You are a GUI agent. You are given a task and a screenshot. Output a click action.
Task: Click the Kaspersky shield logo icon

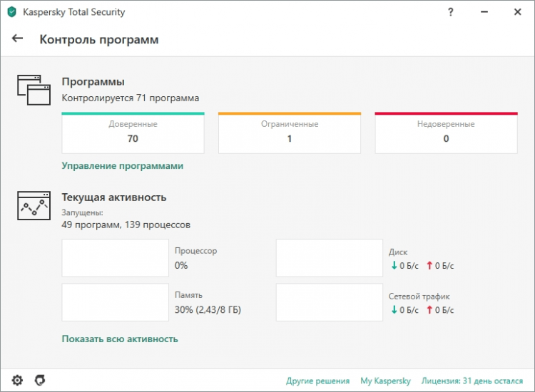point(12,12)
